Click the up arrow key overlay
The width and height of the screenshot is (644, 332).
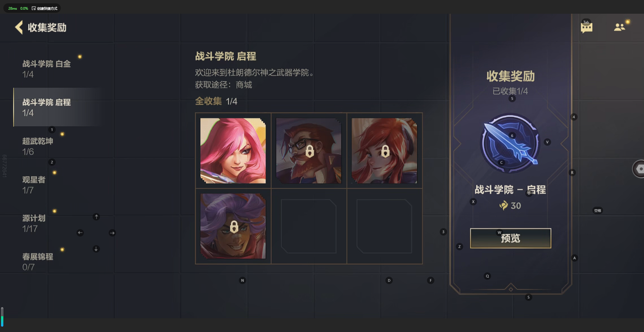click(x=96, y=217)
